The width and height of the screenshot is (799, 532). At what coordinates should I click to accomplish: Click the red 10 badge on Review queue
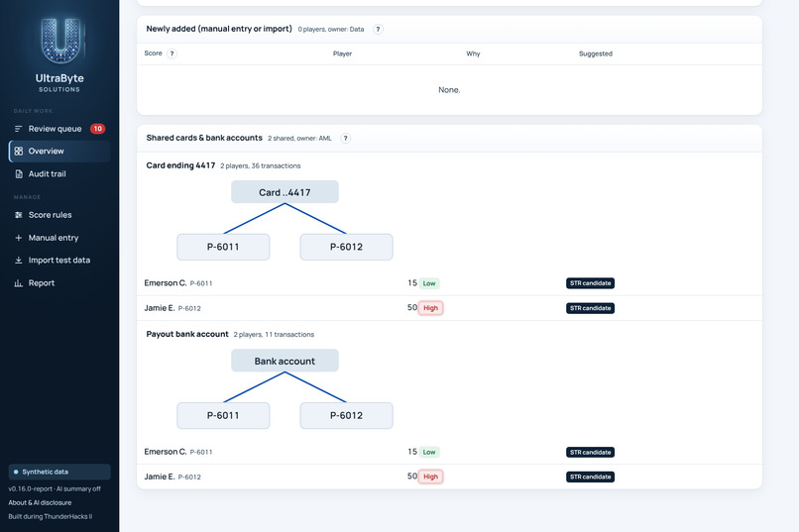(97, 129)
